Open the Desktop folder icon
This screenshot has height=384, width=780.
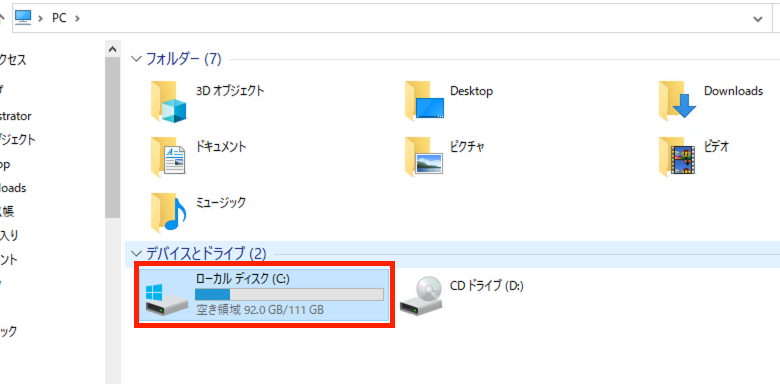tap(424, 101)
